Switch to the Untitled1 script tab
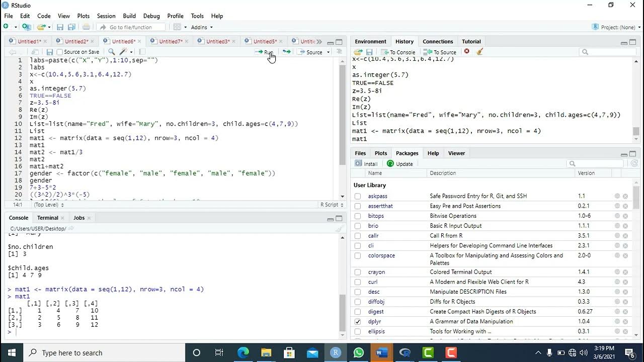Screen dimensions: 644x362 click(28, 41)
